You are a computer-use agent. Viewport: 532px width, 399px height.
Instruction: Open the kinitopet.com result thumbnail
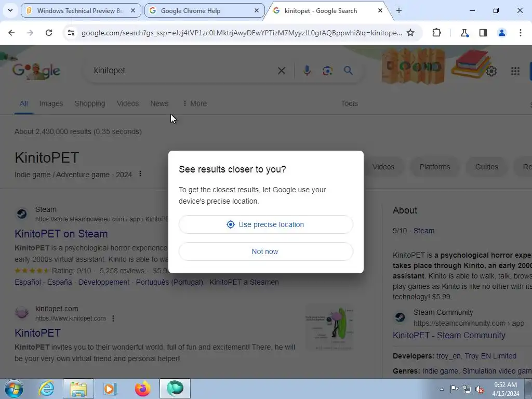tap(329, 328)
